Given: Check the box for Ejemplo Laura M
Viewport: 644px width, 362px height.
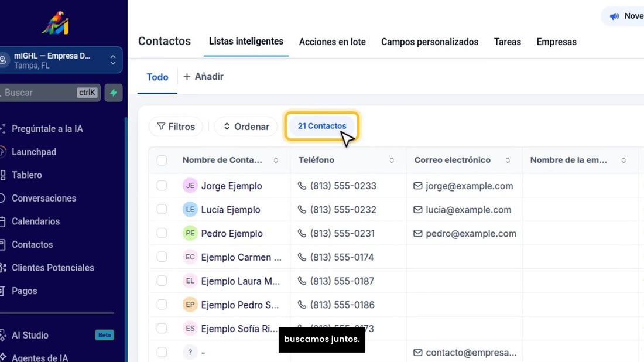Looking at the screenshot, I should 162,281.
